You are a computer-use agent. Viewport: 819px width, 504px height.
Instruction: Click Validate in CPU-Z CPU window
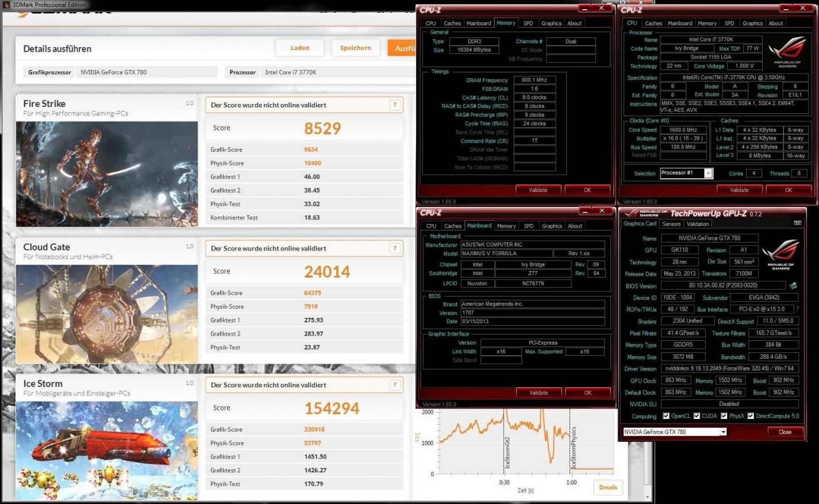pyautogui.click(x=739, y=190)
